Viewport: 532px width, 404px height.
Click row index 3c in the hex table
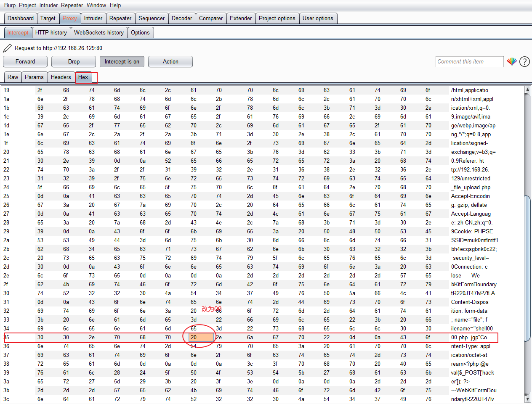[6, 399]
